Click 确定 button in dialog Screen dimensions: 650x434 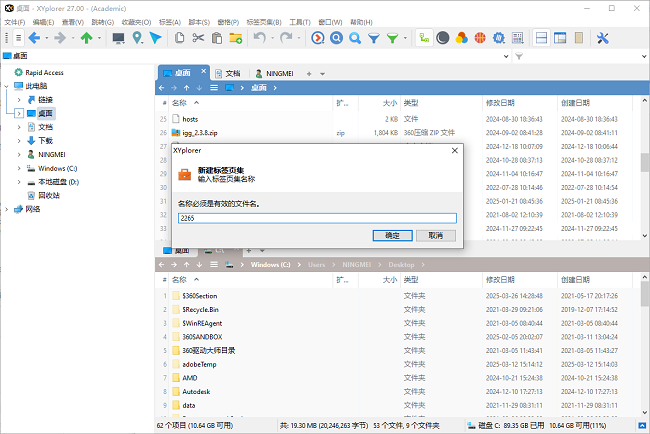[x=393, y=235]
